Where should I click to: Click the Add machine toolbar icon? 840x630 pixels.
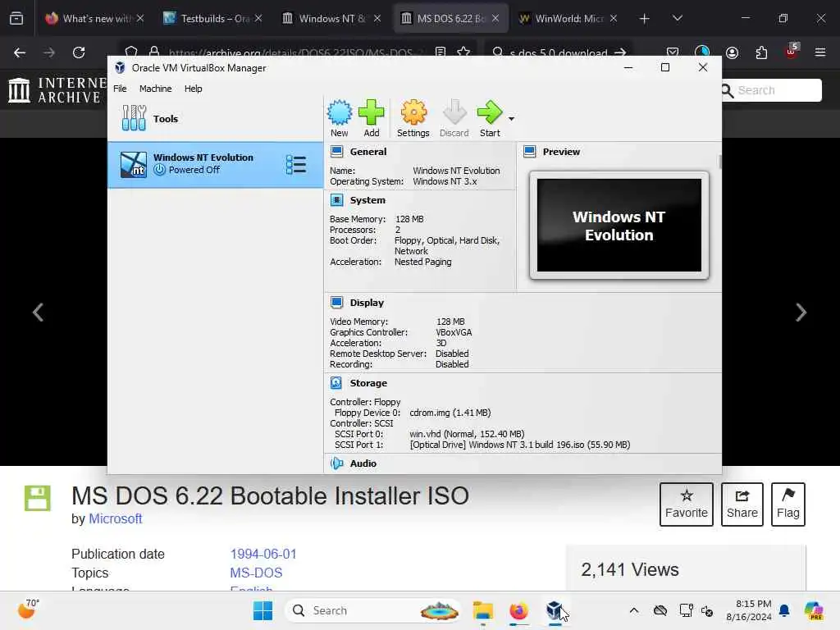pos(372,118)
